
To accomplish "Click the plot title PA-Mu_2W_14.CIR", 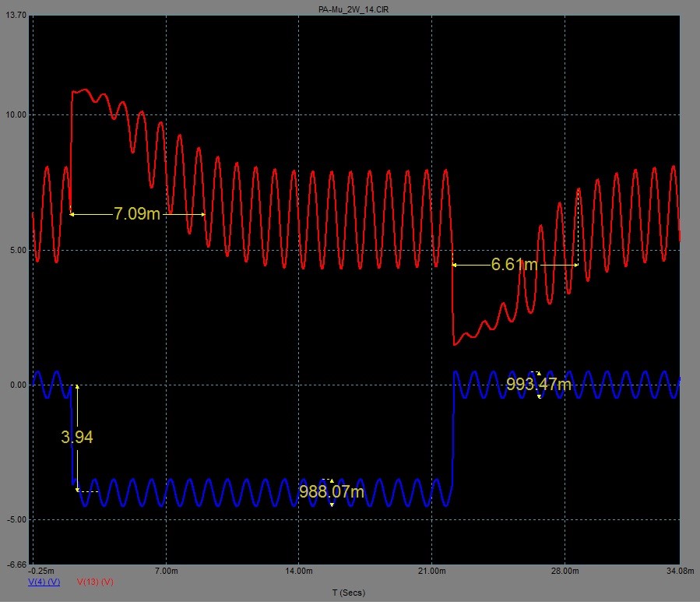I will tap(350, 8).
